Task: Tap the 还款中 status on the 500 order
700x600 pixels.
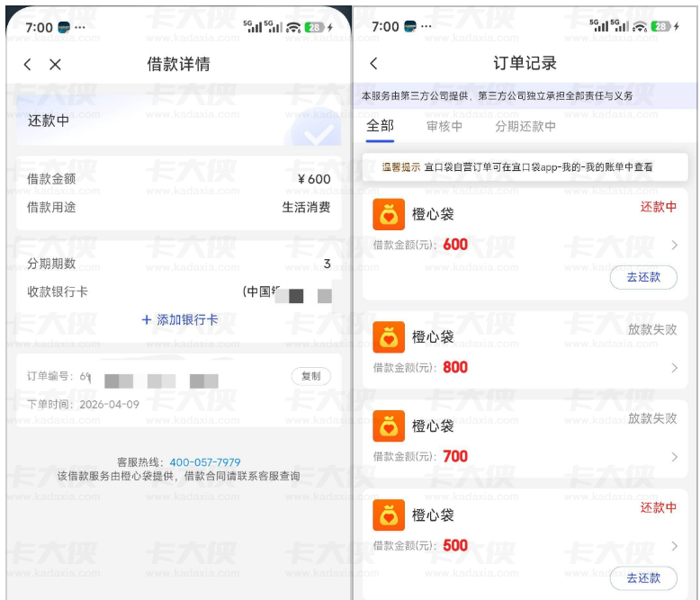Action: click(659, 507)
